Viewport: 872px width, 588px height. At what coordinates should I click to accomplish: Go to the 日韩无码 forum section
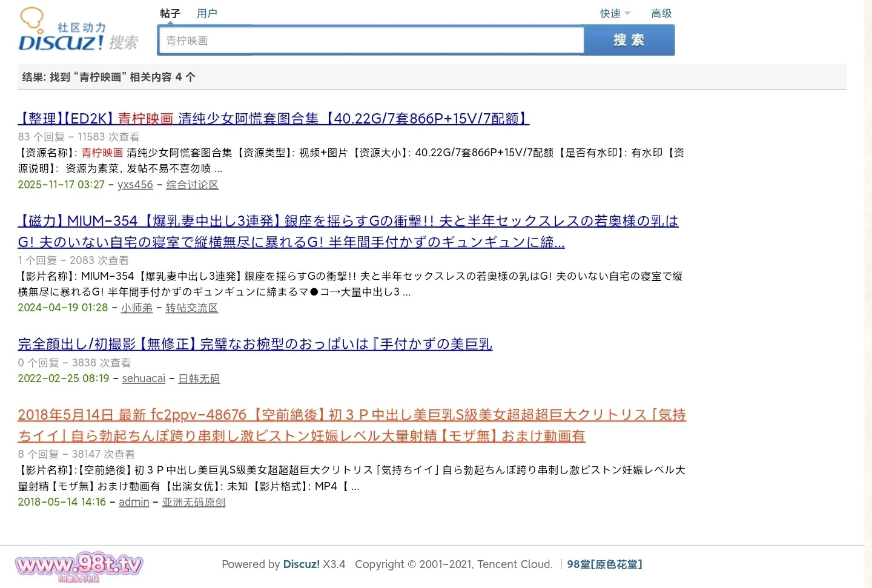pyautogui.click(x=199, y=378)
